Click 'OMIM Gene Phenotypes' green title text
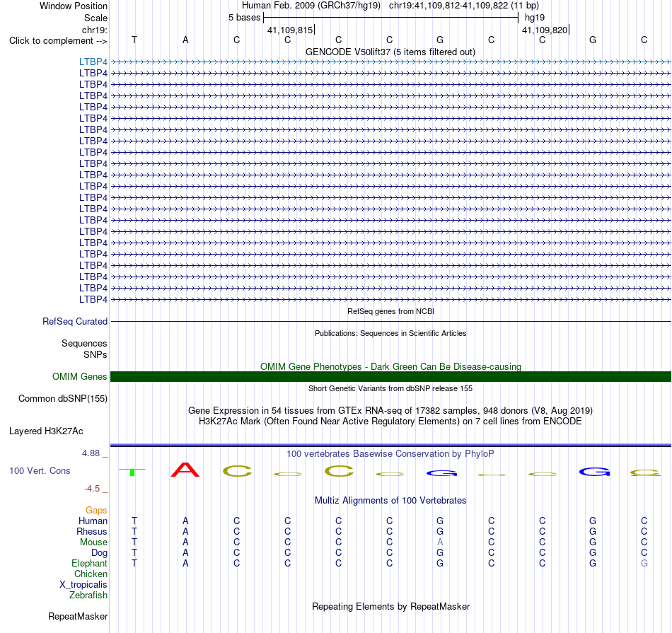This screenshot has height=633, width=672. pyautogui.click(x=390, y=367)
